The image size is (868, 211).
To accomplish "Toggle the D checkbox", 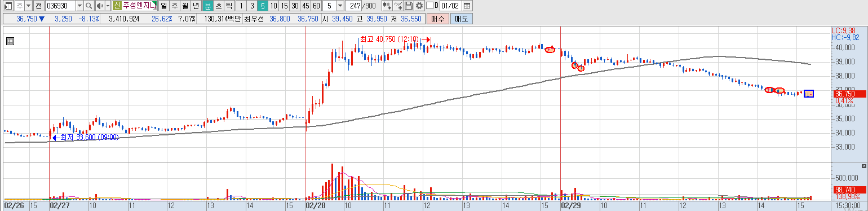I will pyautogui.click(x=429, y=6).
